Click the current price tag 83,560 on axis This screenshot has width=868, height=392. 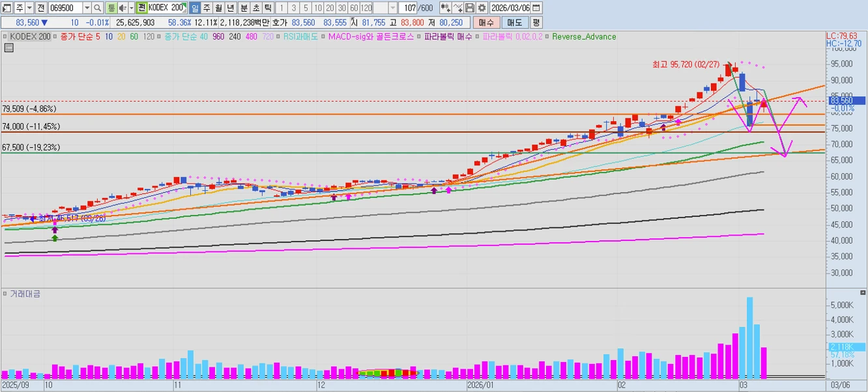(846, 100)
